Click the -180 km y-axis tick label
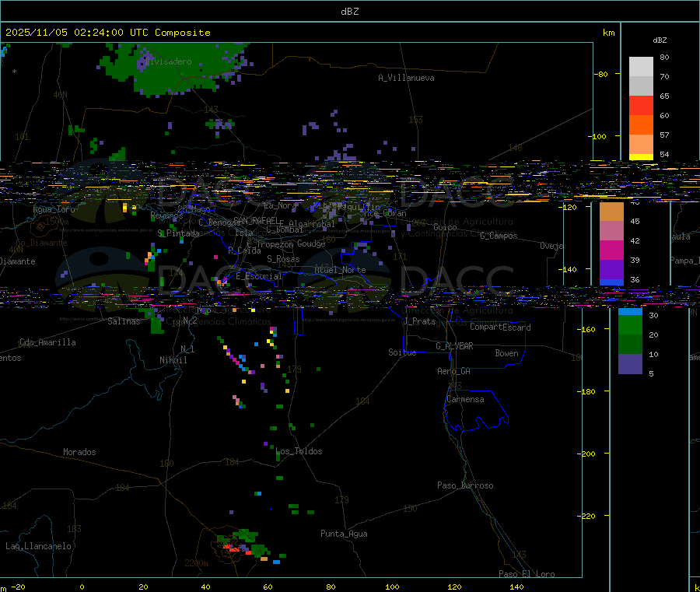Screen dimensions: 700x592 pos(586,391)
